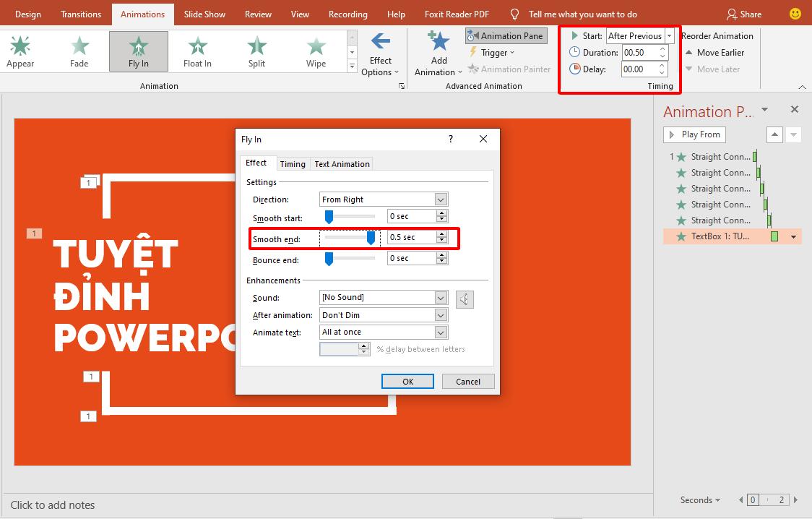
Task: Switch to the Timing tab in dialog
Action: tap(293, 163)
